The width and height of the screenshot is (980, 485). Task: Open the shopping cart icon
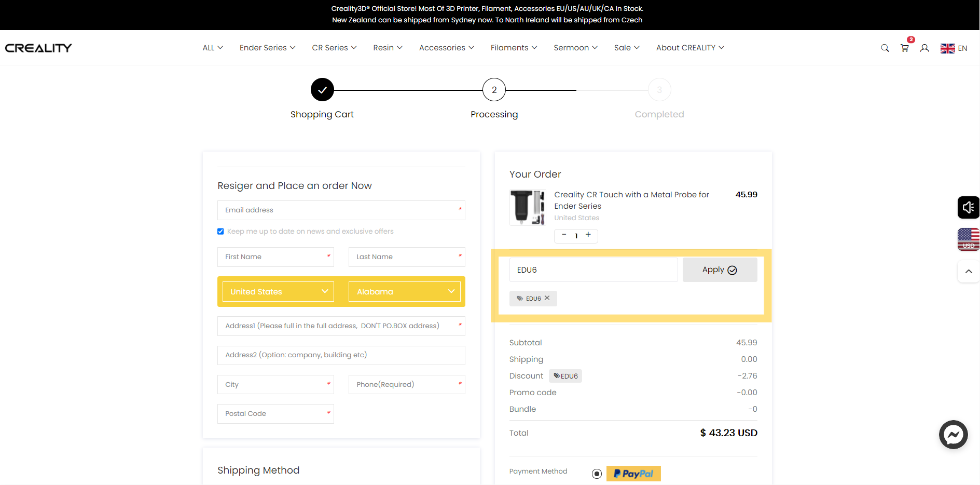(x=905, y=48)
